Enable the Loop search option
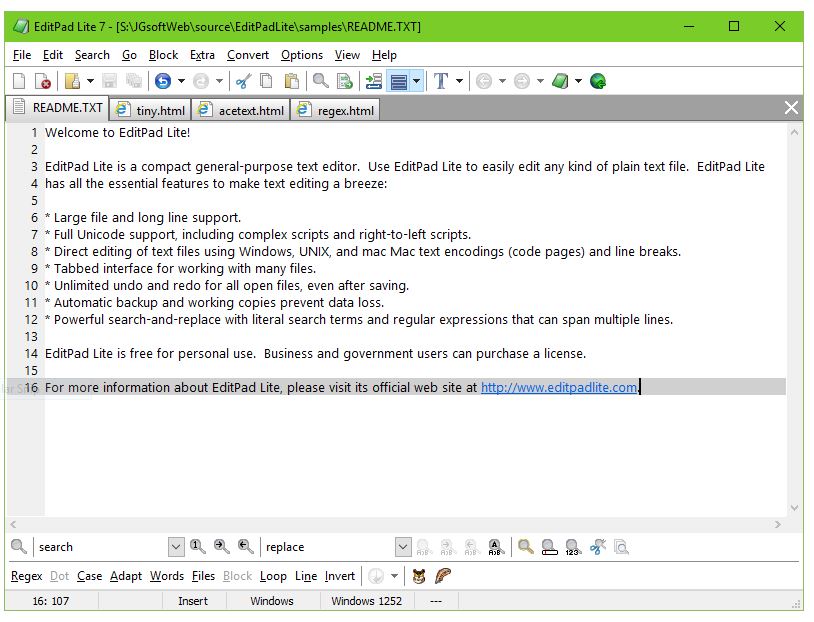The width and height of the screenshot is (814, 622). [x=273, y=576]
